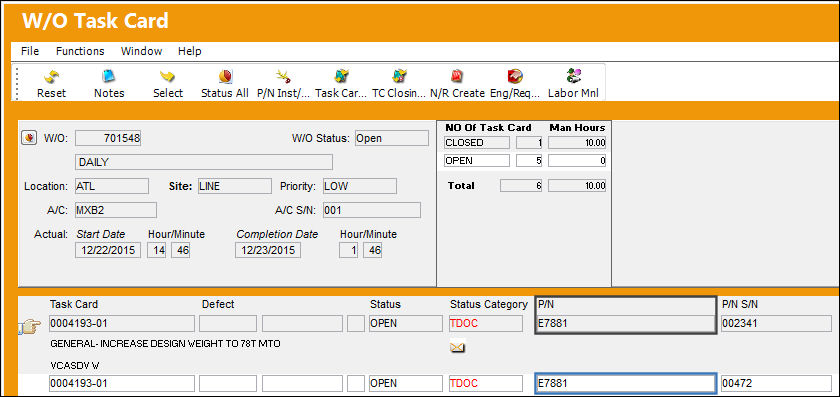
Task: Click the OPEN man hours field 0
Action: coord(577,160)
